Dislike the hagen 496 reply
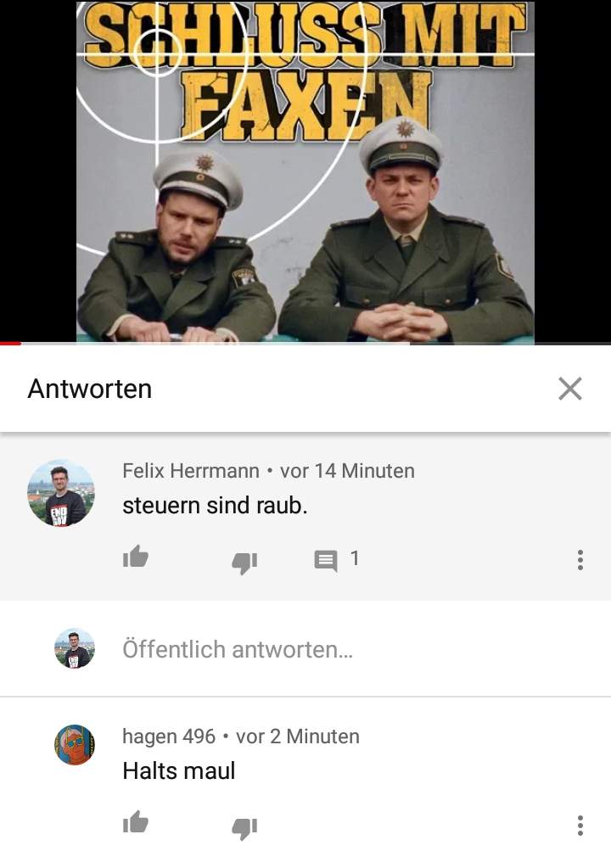Image resolution: width=611 pixels, height=868 pixels. [244, 828]
